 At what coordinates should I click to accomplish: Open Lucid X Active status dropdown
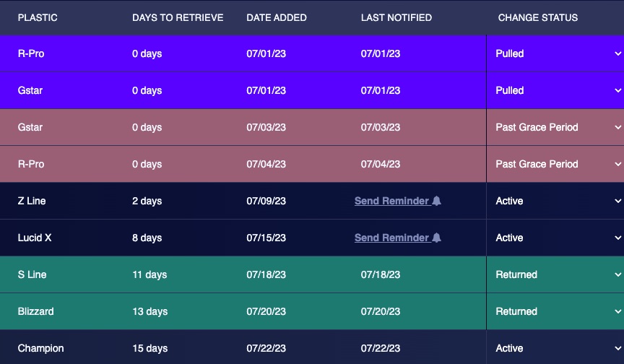pyautogui.click(x=556, y=238)
